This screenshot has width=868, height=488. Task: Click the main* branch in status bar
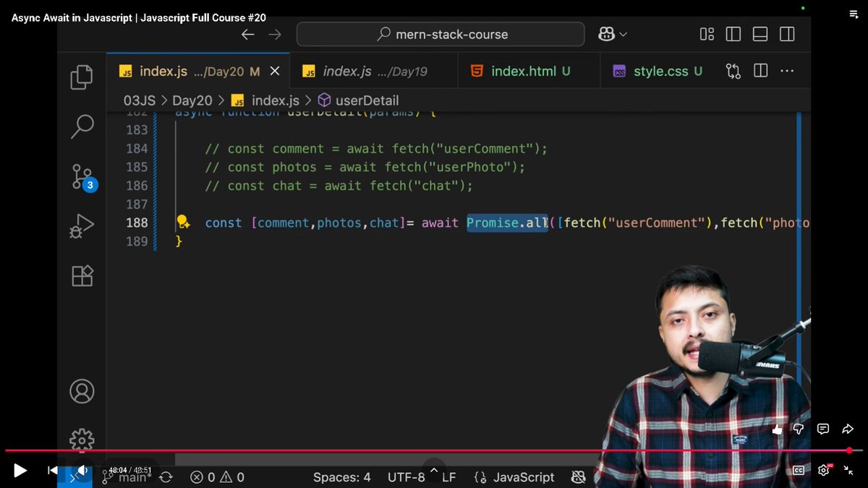[x=134, y=477]
